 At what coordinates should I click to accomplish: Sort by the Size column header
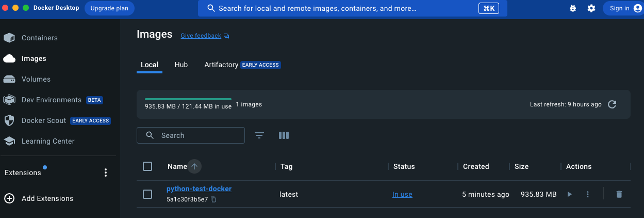click(x=521, y=166)
